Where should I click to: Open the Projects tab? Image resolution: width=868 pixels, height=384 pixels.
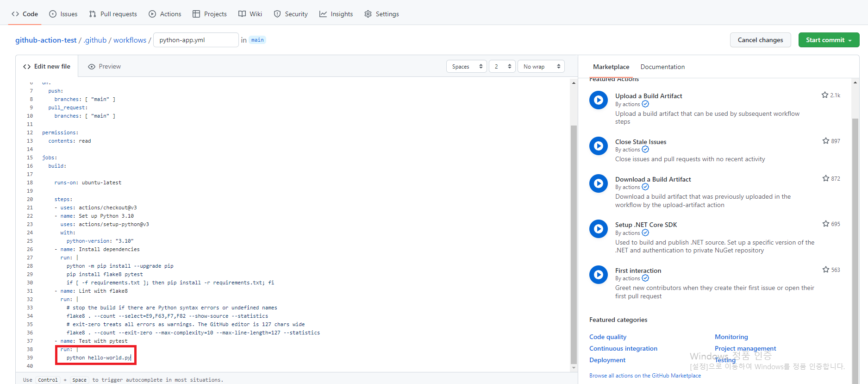click(210, 14)
